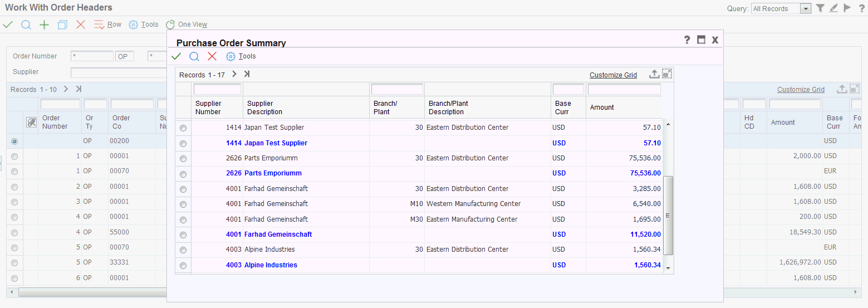This screenshot has height=308, width=868.
Task: Click the dialog vertical scrollbar thumb
Action: coord(669,216)
